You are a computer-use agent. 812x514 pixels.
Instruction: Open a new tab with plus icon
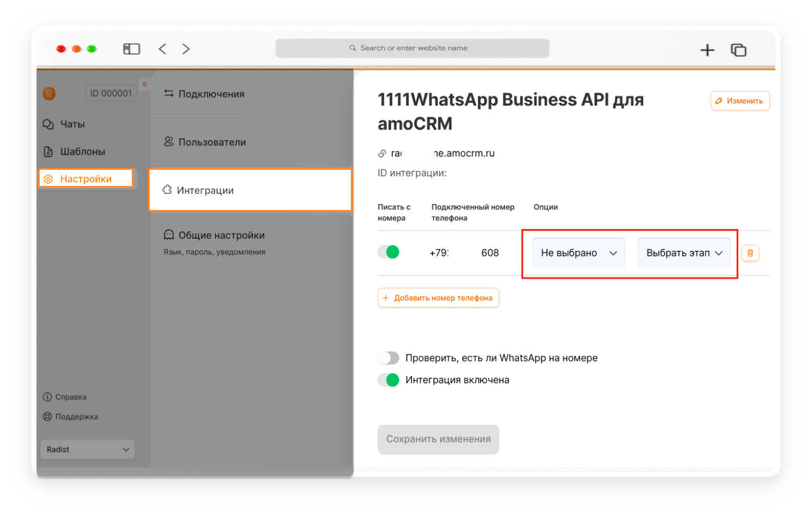(x=707, y=50)
